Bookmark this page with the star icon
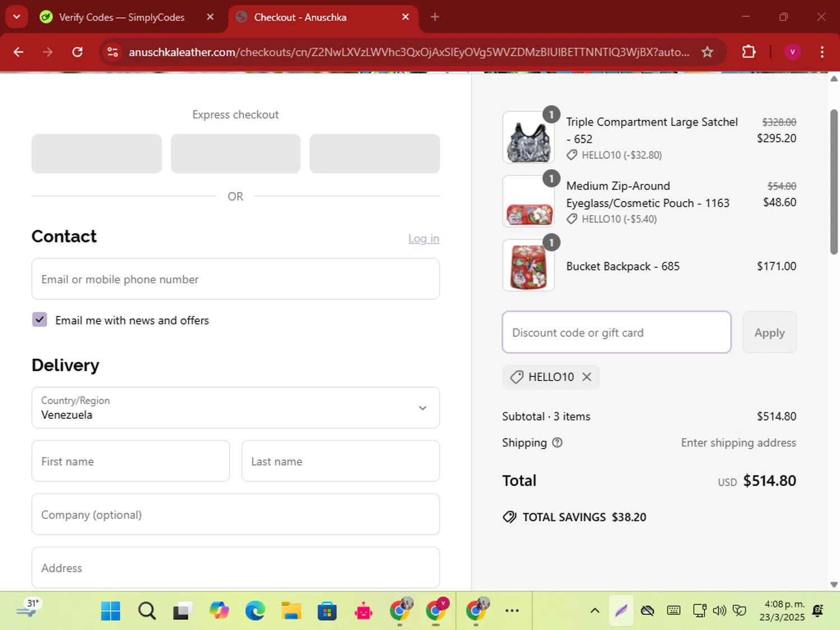840x630 pixels. (x=707, y=52)
